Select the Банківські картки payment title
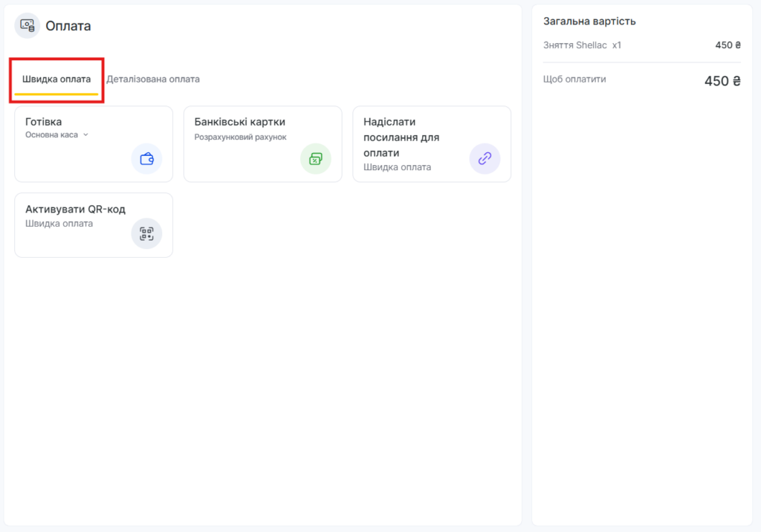Viewport: 761px width, 532px height. pos(239,121)
